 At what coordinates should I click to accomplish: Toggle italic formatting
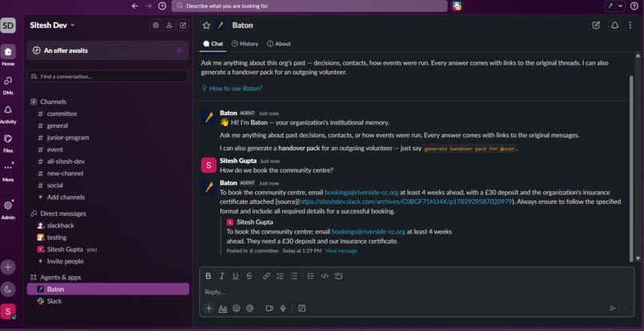pos(222,276)
